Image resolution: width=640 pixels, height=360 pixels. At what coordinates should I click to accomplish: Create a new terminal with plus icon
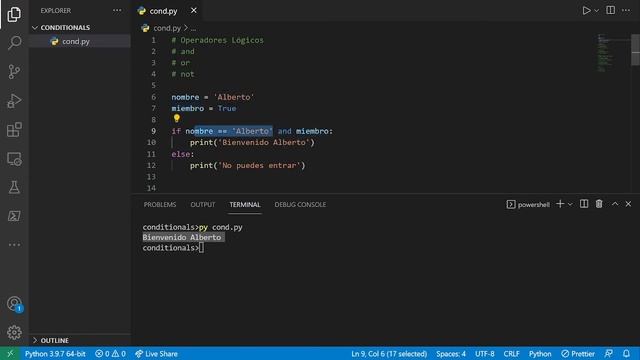[560, 204]
